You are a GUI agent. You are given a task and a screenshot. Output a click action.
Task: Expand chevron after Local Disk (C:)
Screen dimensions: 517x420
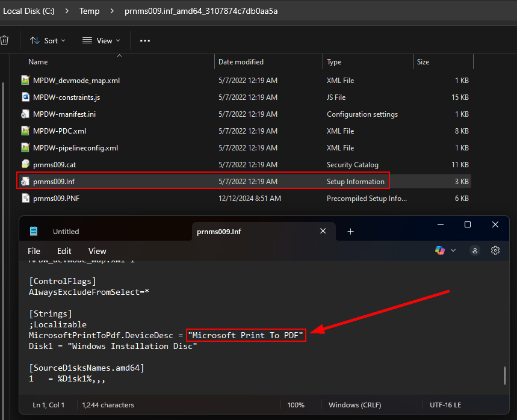pos(67,11)
